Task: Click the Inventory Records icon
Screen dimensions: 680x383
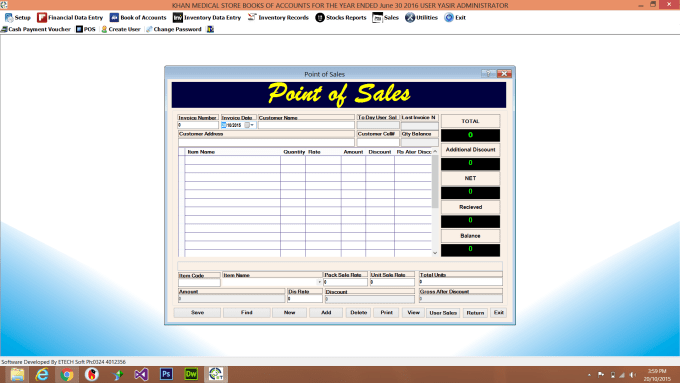Action: point(252,17)
